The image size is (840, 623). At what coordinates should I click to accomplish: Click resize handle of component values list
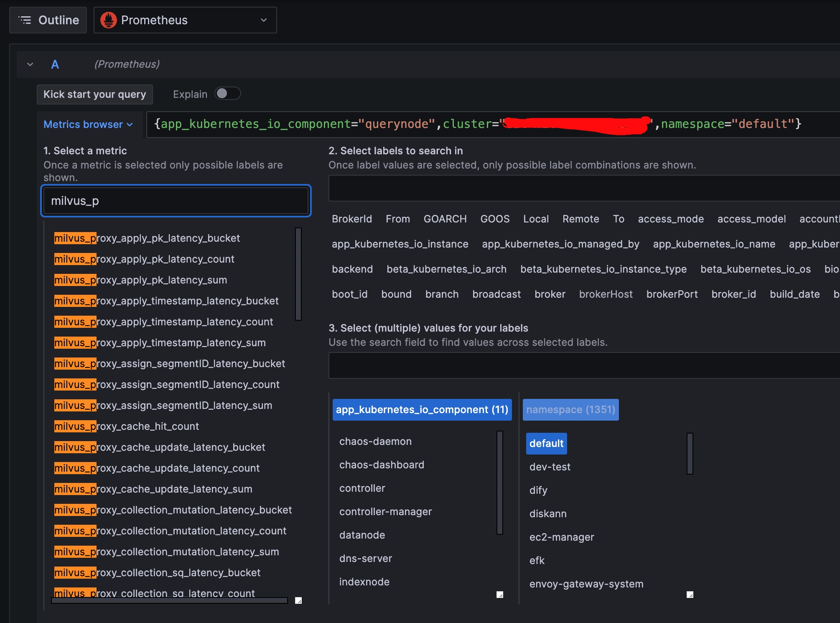click(500, 595)
